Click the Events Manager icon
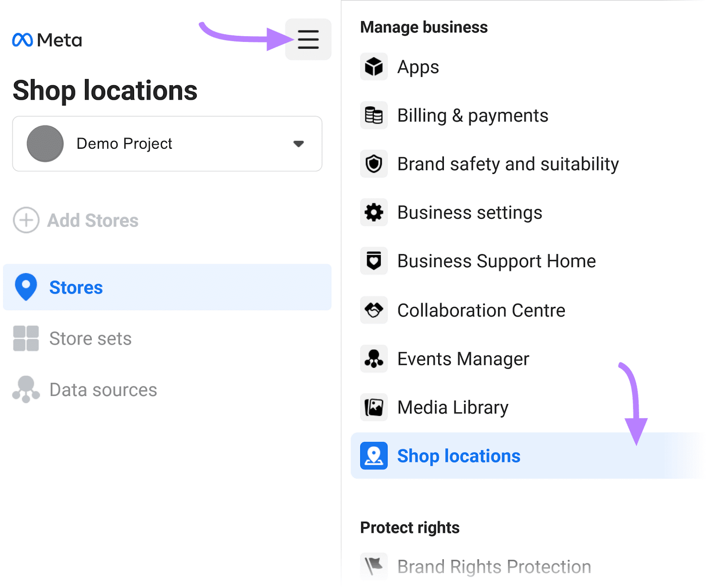This screenshot has width=706, height=588. (x=374, y=359)
